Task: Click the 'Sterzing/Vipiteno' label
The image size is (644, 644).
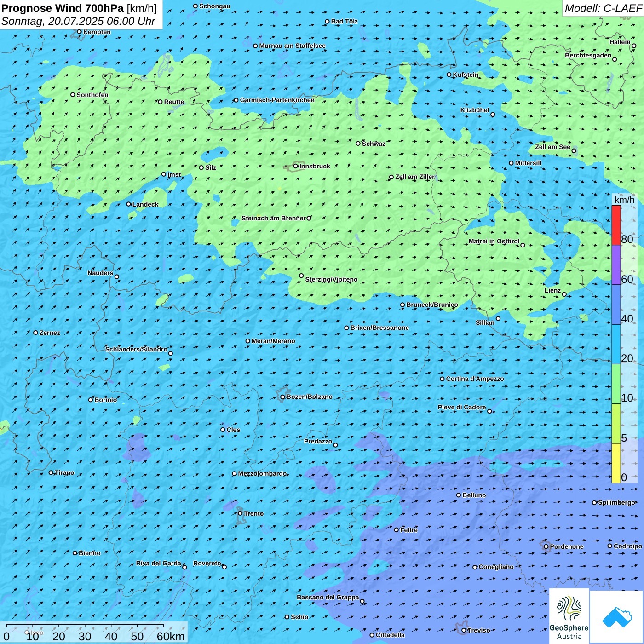Action: click(x=331, y=279)
